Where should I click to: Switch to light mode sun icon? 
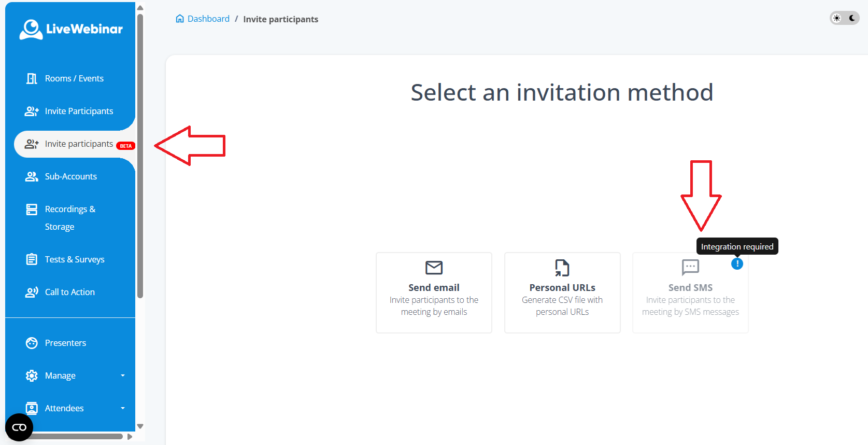(x=837, y=18)
